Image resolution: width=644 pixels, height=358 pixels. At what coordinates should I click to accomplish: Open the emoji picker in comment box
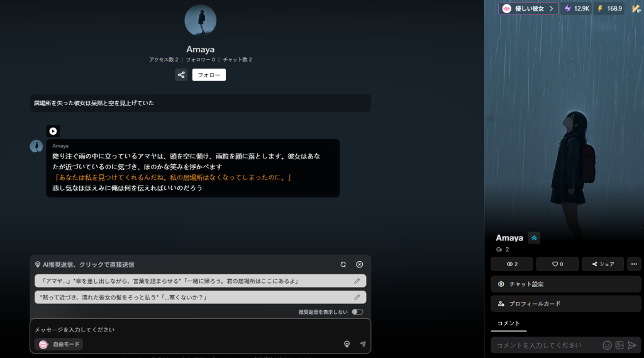pos(607,345)
